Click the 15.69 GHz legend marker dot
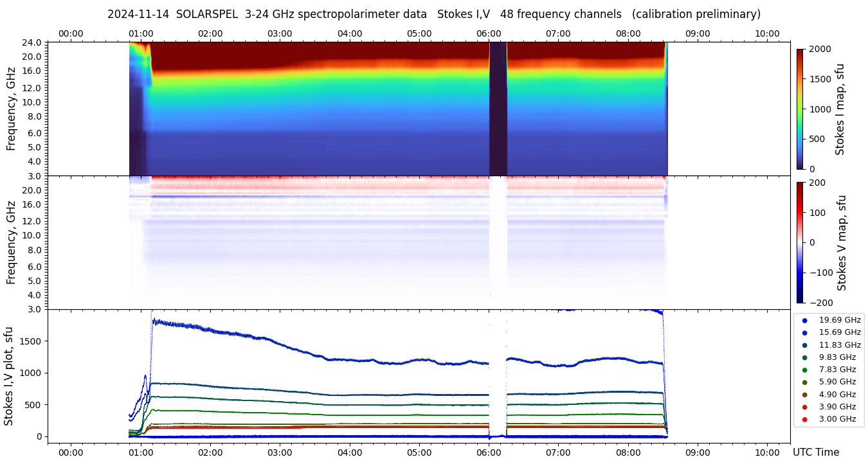Viewport: 868px width, 466px height. (x=804, y=332)
